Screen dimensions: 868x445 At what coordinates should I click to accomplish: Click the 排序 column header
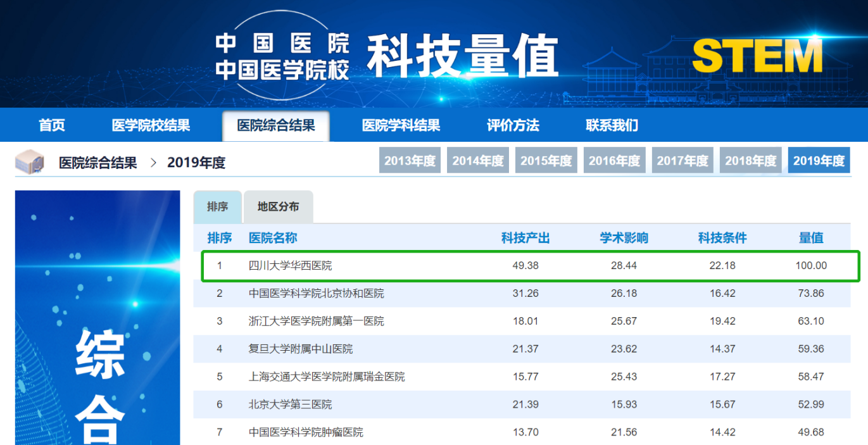point(220,238)
